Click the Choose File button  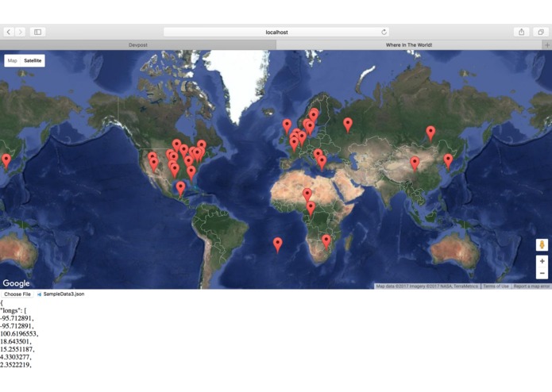coord(17,294)
